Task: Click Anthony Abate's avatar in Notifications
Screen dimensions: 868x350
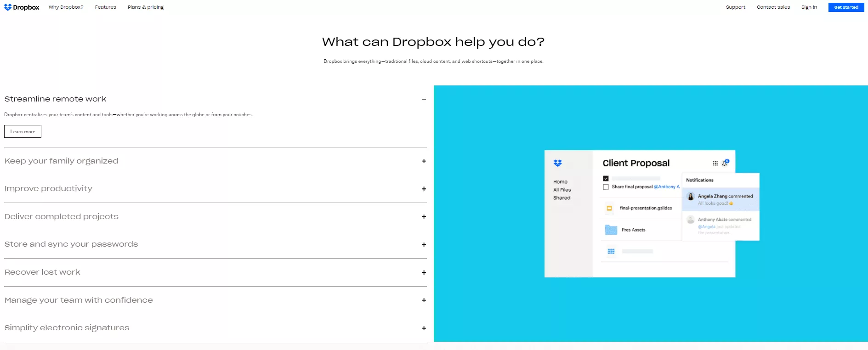Action: point(691,220)
